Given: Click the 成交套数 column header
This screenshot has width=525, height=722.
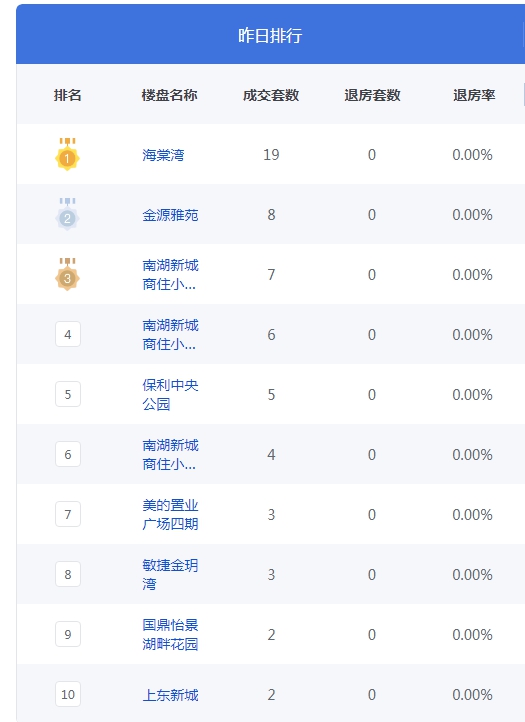Looking at the screenshot, I should click(x=271, y=95).
